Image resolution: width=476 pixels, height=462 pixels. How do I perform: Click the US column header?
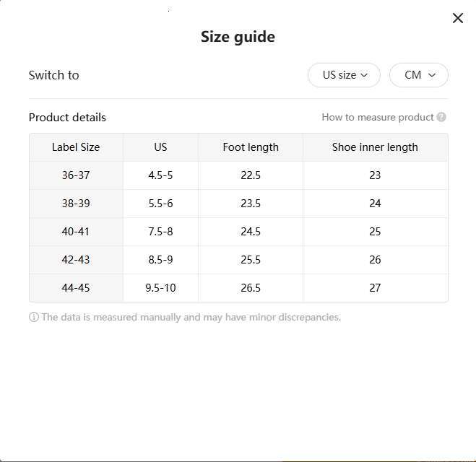point(160,147)
